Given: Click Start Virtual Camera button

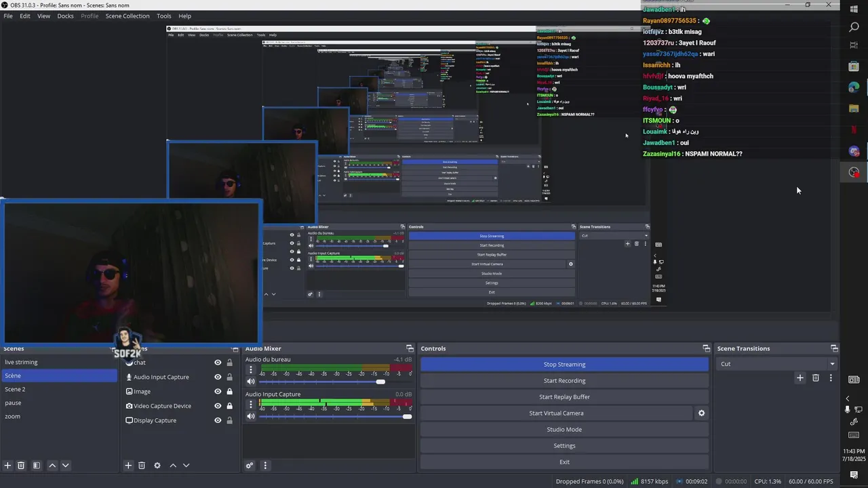Looking at the screenshot, I should pyautogui.click(x=556, y=413).
